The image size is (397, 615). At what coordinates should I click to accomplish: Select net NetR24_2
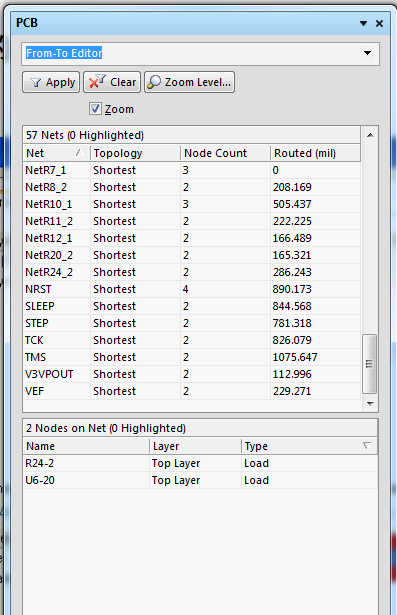[x=191, y=272]
